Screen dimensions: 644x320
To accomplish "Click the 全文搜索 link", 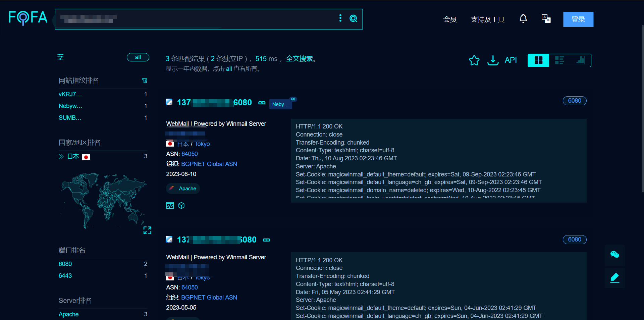I will coord(299,59).
